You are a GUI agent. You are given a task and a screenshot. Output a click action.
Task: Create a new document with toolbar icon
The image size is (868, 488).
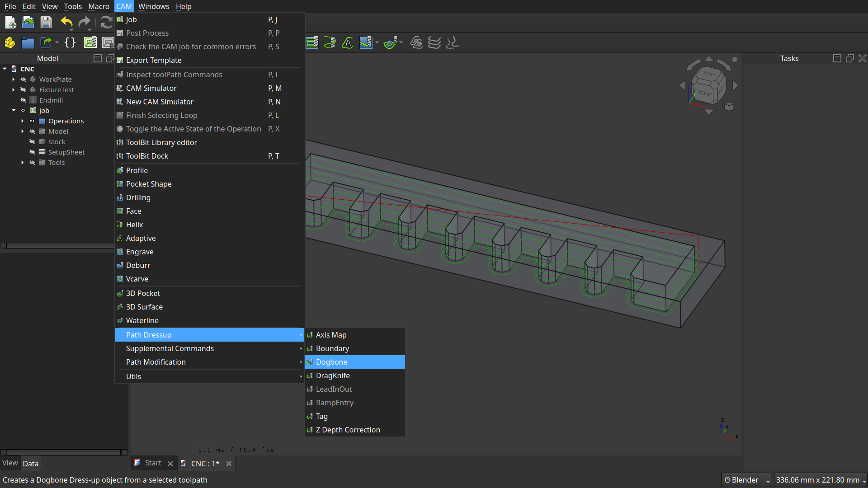10,22
